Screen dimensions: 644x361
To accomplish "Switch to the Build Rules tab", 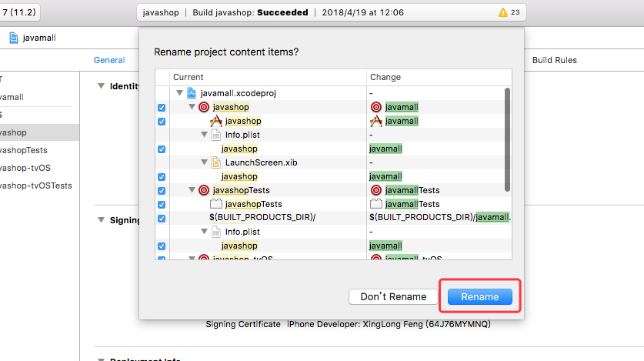I will pyautogui.click(x=555, y=60).
